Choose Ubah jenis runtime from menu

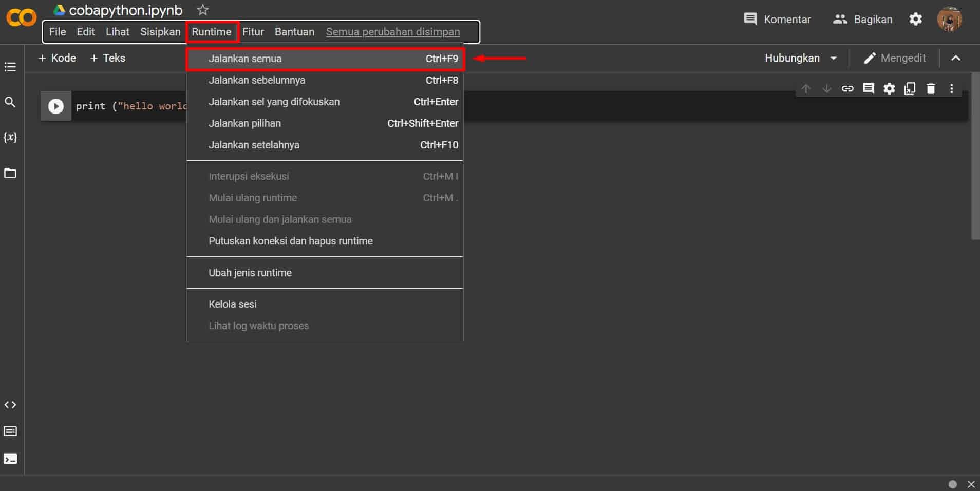(x=250, y=273)
